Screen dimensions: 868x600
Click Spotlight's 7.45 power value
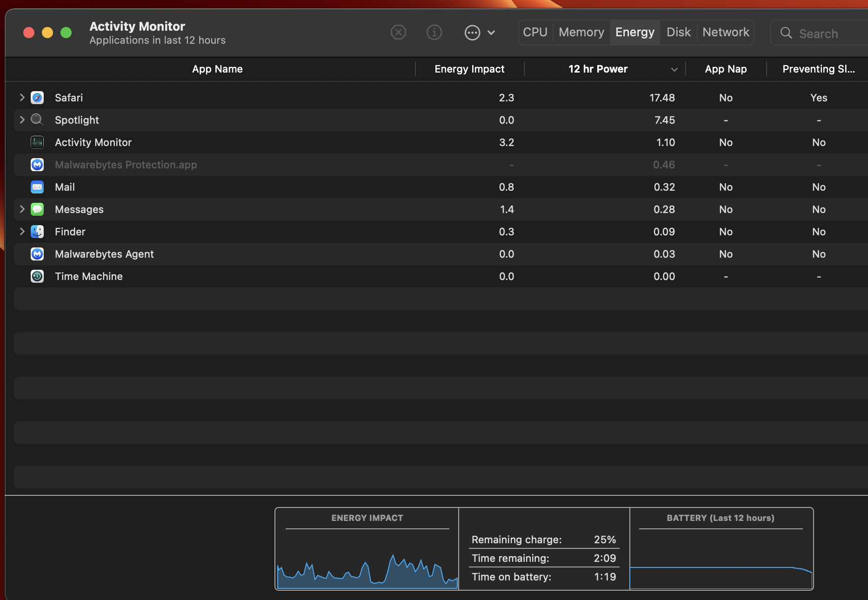(x=664, y=120)
